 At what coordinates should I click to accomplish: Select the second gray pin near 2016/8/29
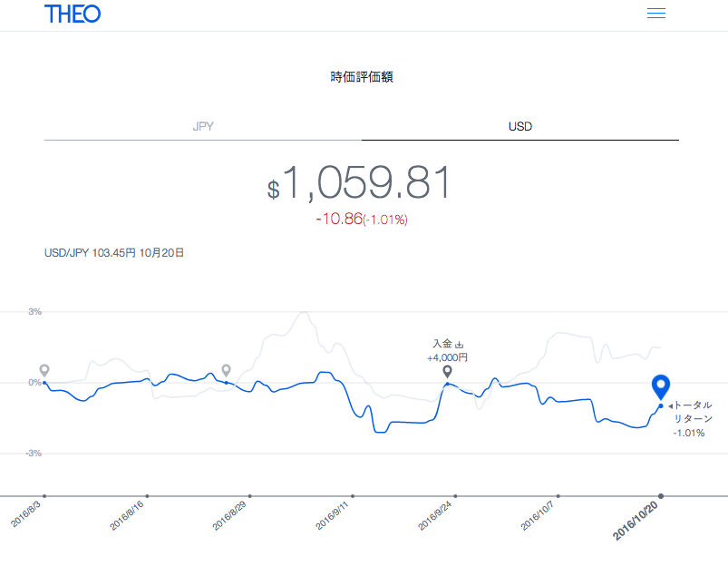226,370
